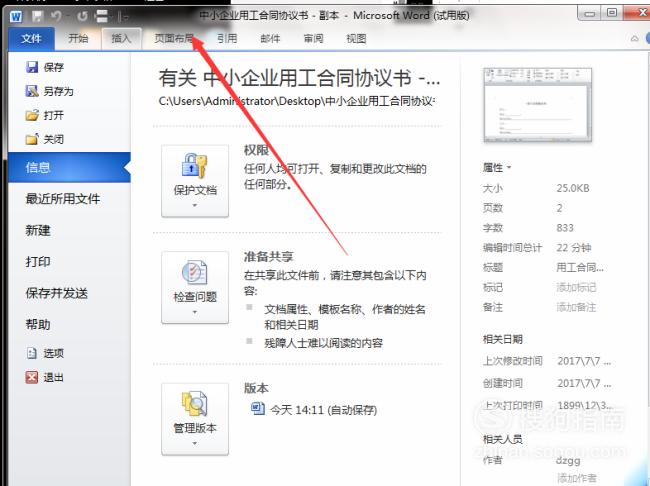Image resolution: width=650 pixels, height=486 pixels.
Task: Switch to the 引用 tab
Action: pyautogui.click(x=227, y=39)
